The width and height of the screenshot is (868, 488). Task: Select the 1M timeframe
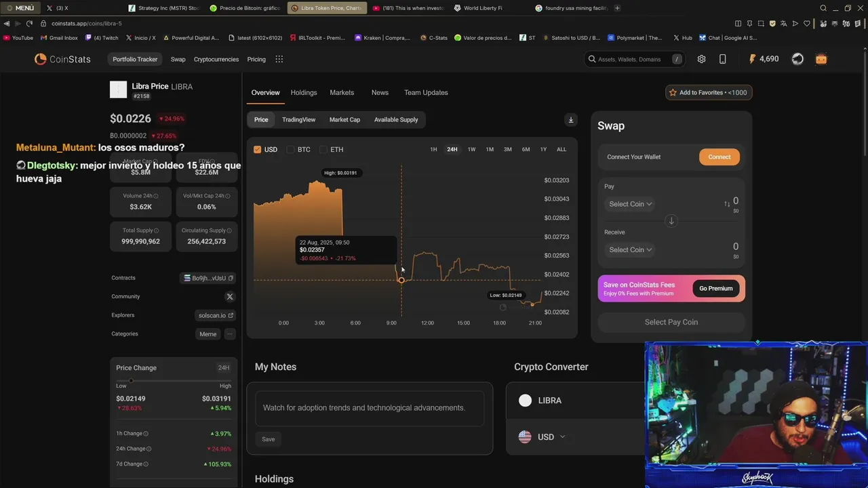pyautogui.click(x=490, y=149)
